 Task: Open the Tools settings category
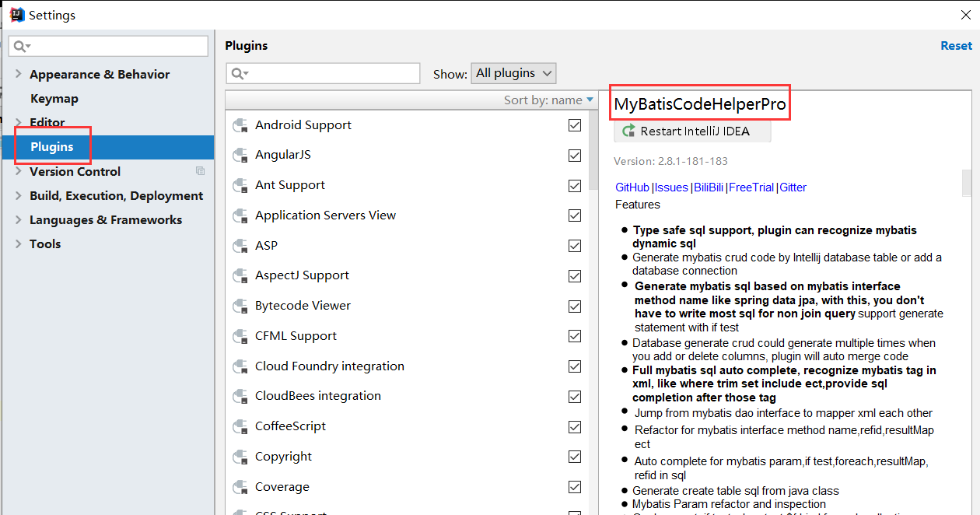[45, 244]
